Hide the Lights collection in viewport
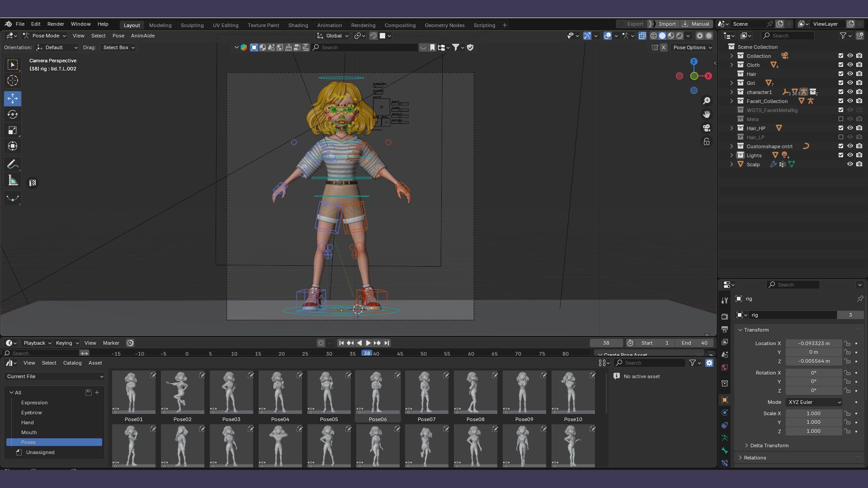 click(850, 155)
